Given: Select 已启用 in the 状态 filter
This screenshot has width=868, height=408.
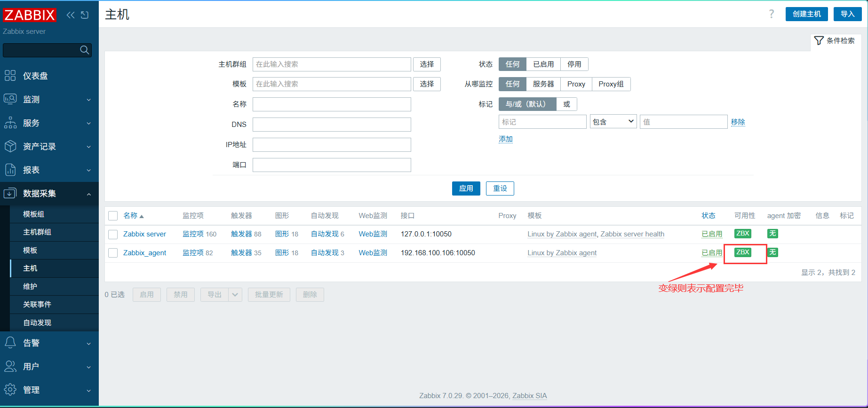Looking at the screenshot, I should click(x=543, y=64).
